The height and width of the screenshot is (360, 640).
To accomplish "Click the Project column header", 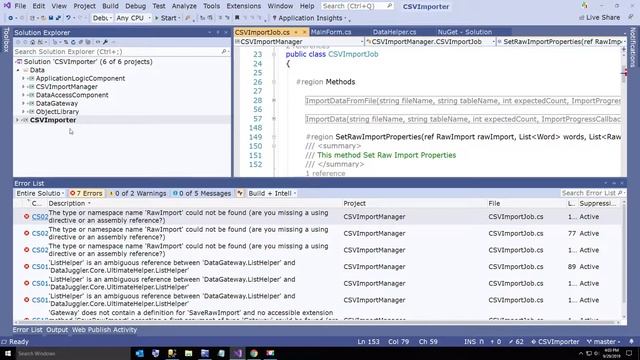I will [354, 203].
